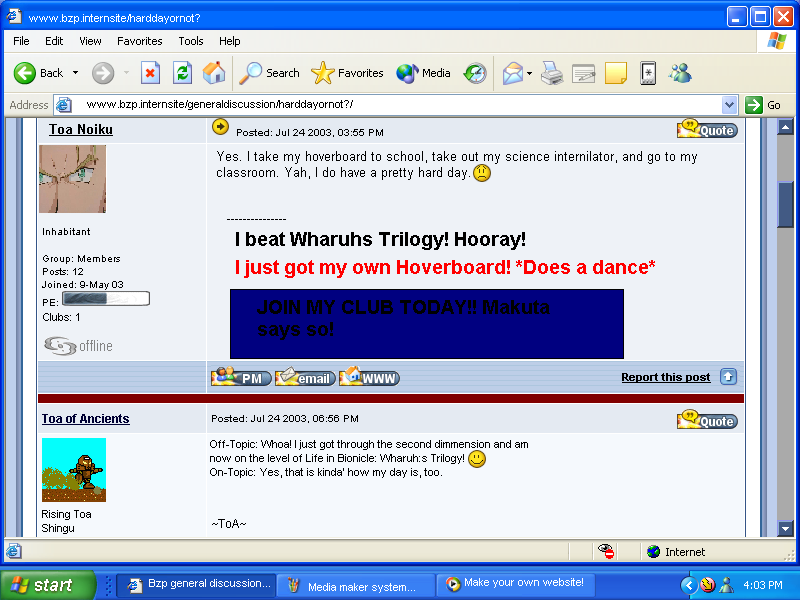Open the Search toolbar button

click(269, 73)
